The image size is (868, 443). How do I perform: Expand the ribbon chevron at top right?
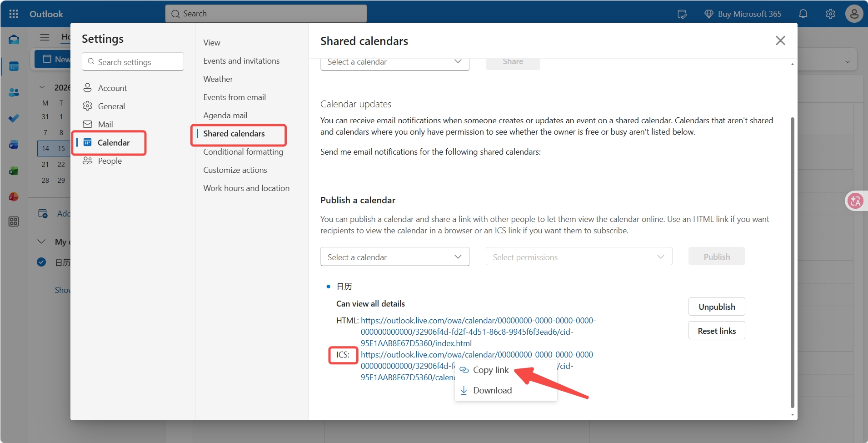click(x=848, y=62)
